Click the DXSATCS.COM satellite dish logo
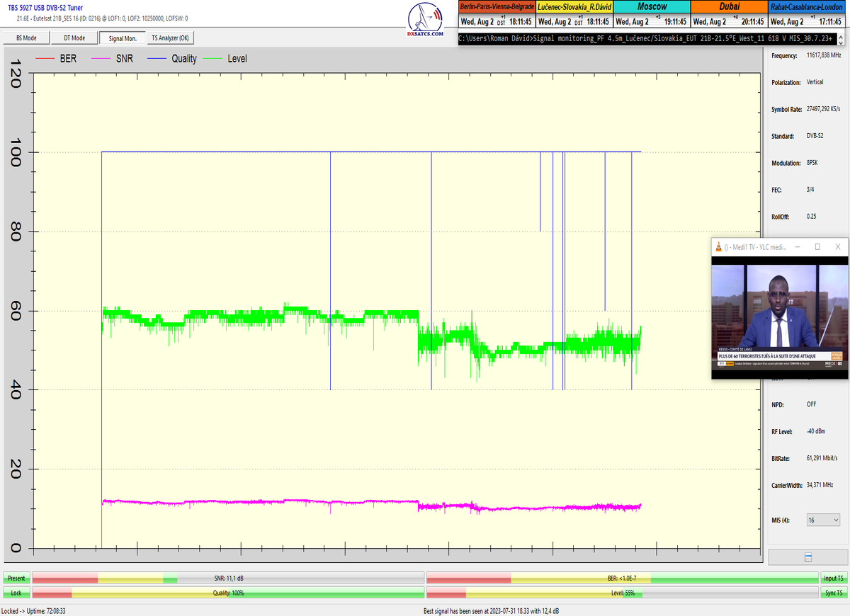The height and width of the screenshot is (616, 850). click(426, 19)
